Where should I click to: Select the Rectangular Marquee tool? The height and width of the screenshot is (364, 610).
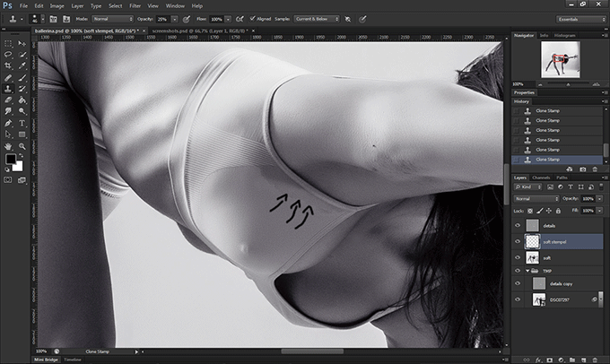(8, 43)
